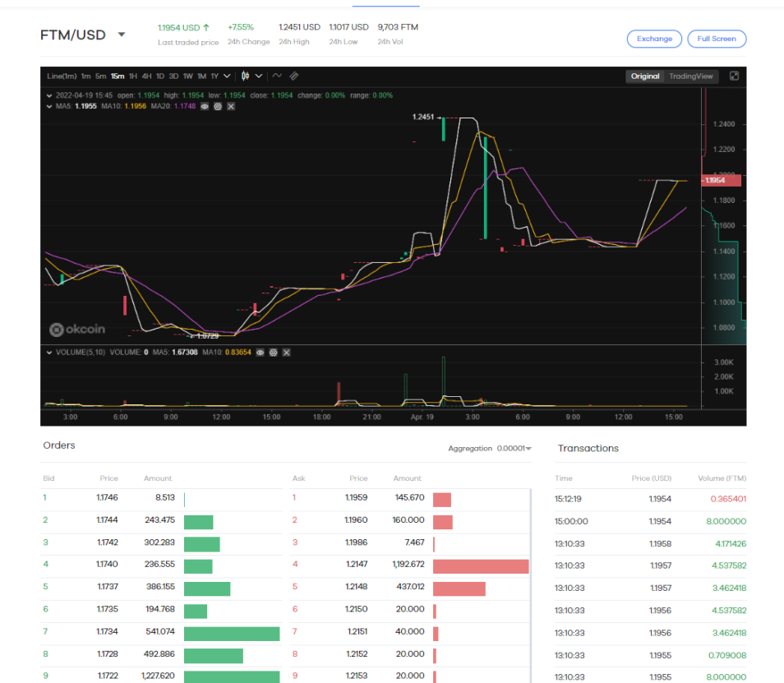Click transaction volume 0.365401
The image size is (784, 683).
pos(728,499)
